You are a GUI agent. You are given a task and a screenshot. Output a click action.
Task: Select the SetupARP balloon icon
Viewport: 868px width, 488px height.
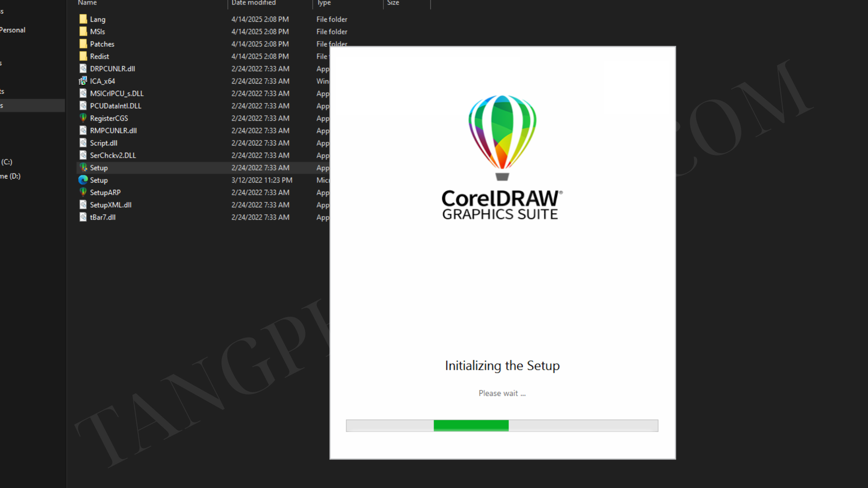(x=83, y=192)
